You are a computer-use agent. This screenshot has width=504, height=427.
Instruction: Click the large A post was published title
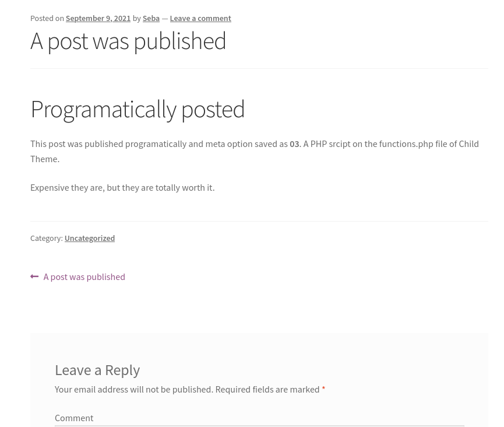click(x=128, y=41)
